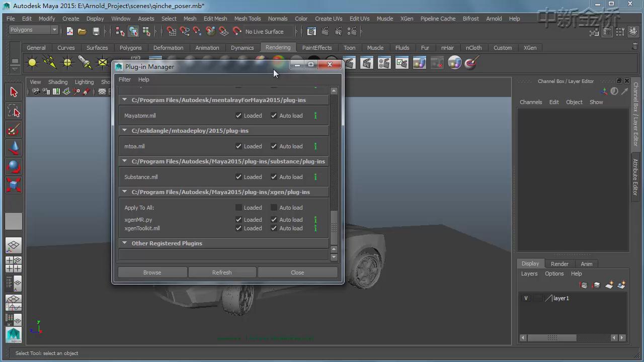
Task: Activate the Scale tool cube icon
Action: tap(14, 185)
